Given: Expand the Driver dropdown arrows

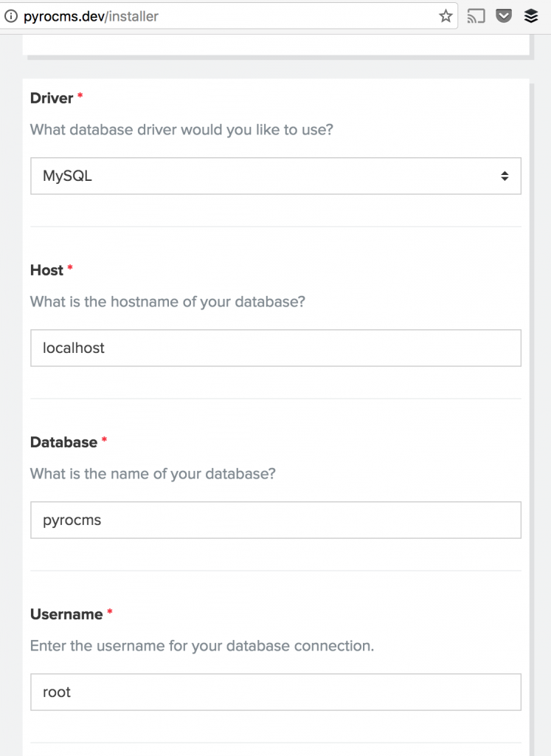Looking at the screenshot, I should (505, 176).
